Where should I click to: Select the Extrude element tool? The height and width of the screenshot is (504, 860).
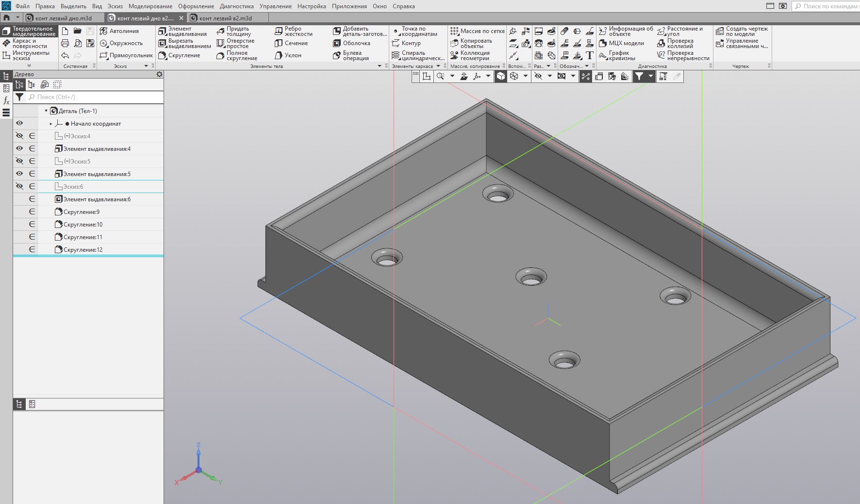pos(182,31)
